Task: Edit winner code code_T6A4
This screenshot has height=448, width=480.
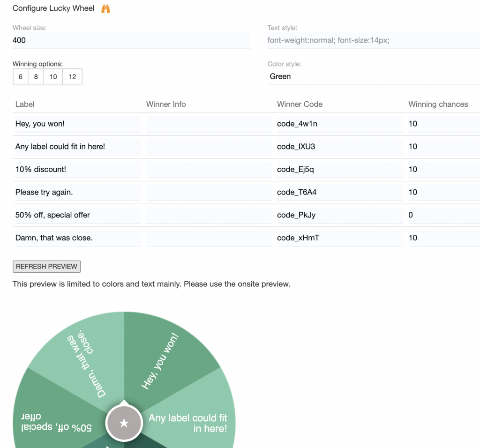Action: click(340, 192)
